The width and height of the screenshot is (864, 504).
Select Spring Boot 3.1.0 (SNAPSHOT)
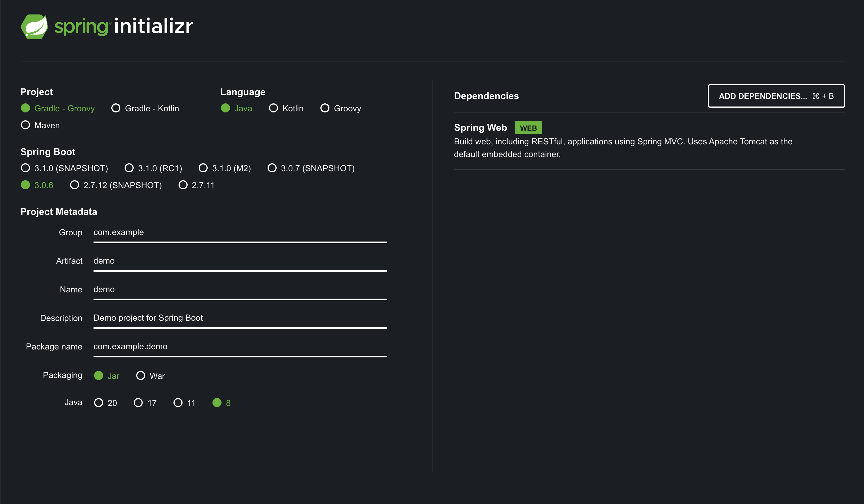pos(26,168)
